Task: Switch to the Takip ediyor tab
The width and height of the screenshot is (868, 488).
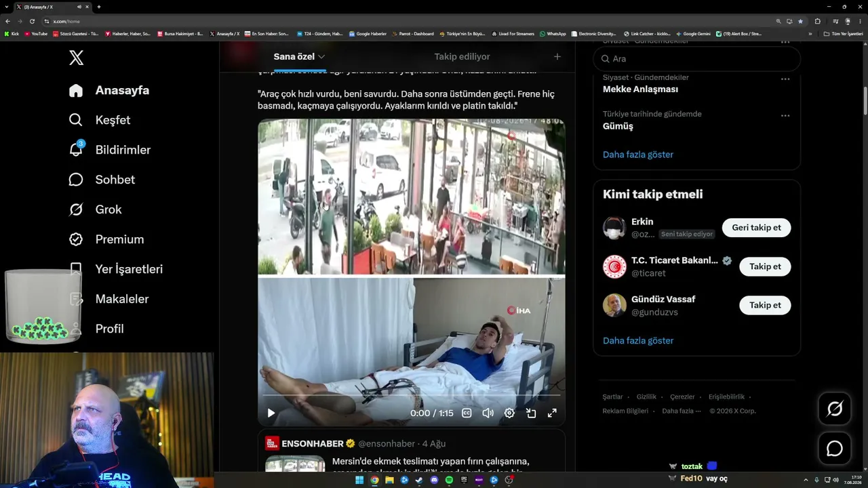Action: click(x=462, y=57)
